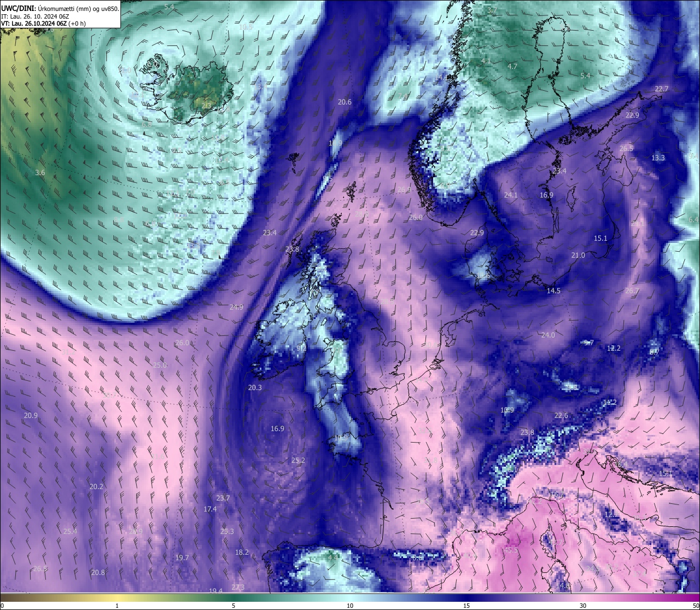Click the 3.6 value label
This screenshot has height=610, width=700.
click(x=40, y=173)
